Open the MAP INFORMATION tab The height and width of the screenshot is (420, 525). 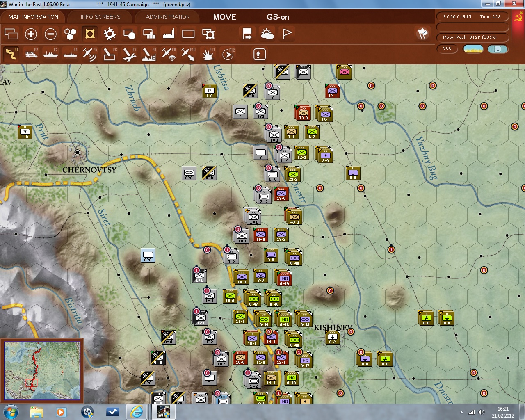33,17
